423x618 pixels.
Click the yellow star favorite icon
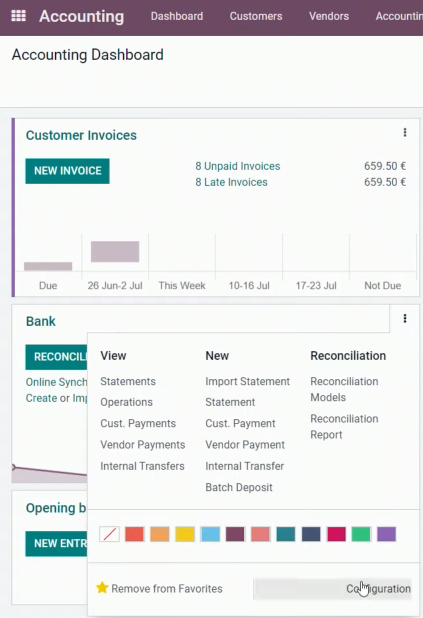click(102, 588)
